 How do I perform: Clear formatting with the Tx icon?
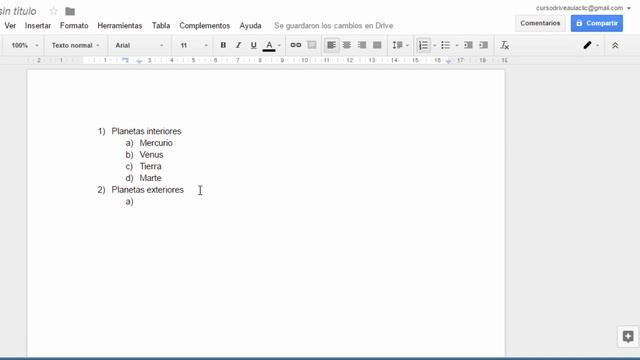[x=504, y=45]
